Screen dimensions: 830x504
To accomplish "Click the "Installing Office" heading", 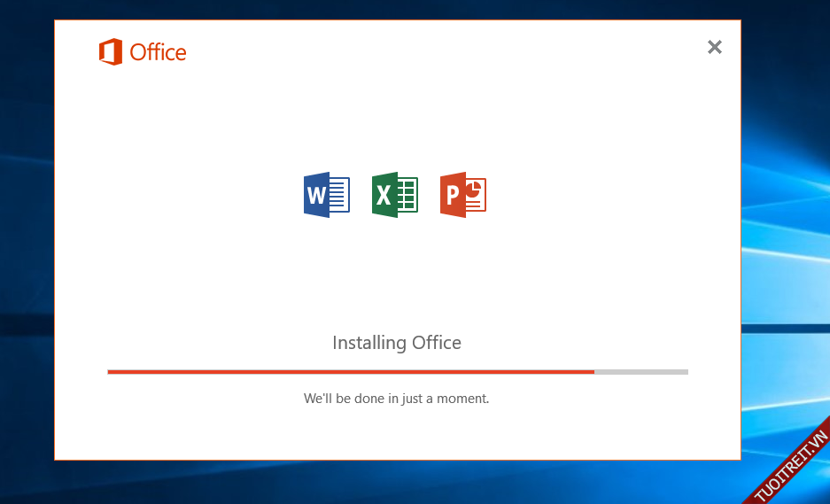I will click(397, 343).
